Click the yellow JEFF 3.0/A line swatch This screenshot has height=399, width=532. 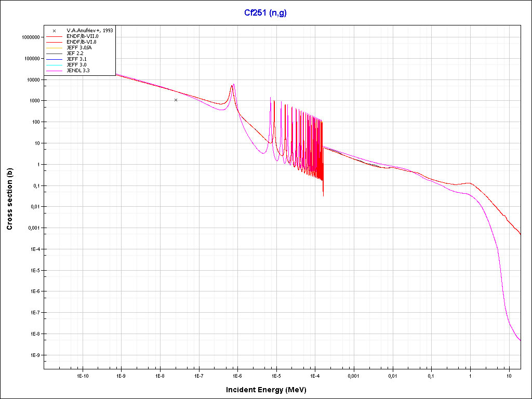54,47
